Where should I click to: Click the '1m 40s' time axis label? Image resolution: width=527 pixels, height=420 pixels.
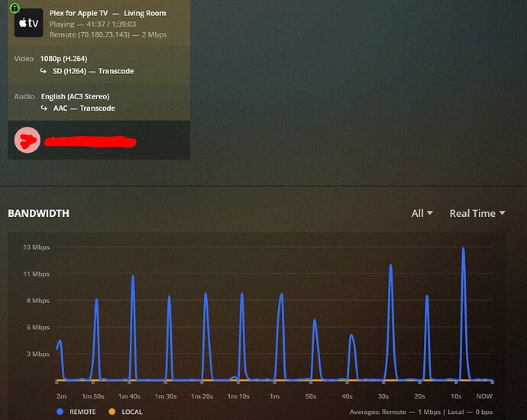pyautogui.click(x=129, y=396)
